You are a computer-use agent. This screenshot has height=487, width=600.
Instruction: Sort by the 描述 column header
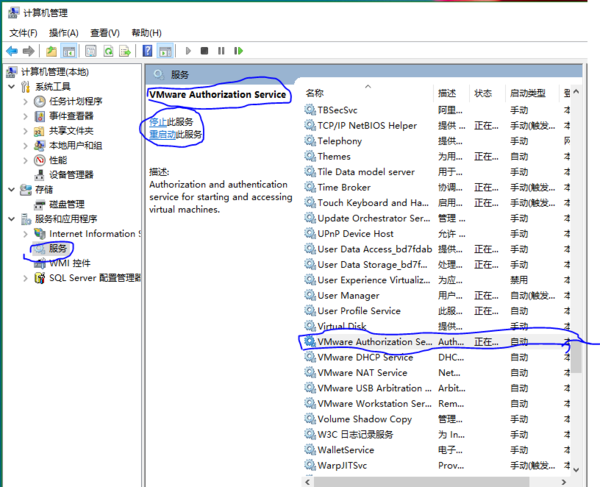[447, 93]
